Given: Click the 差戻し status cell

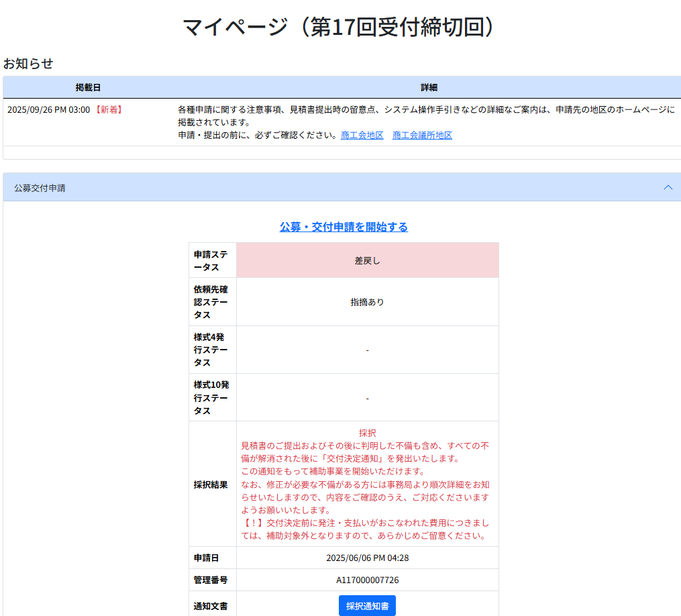Looking at the screenshot, I should (x=367, y=260).
